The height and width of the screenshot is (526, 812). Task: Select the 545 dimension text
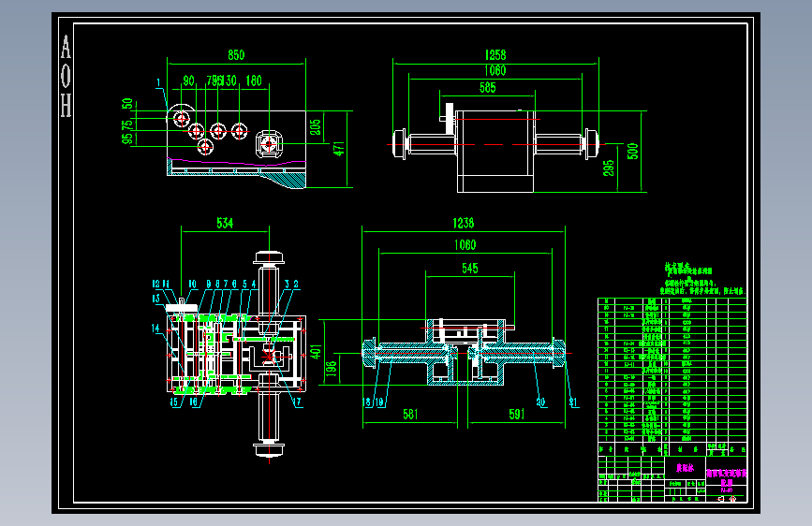[x=470, y=269]
